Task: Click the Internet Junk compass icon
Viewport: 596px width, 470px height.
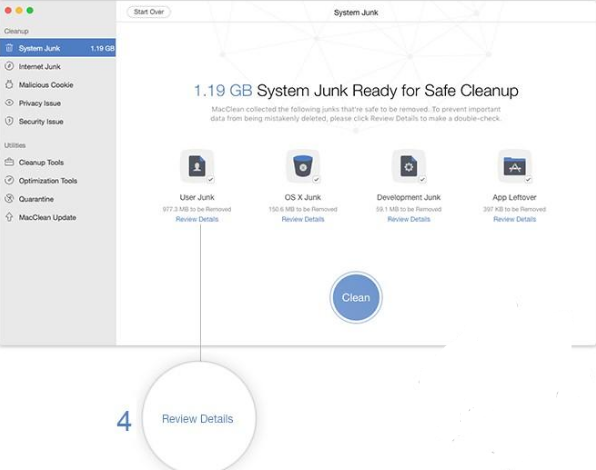Action: [9, 66]
